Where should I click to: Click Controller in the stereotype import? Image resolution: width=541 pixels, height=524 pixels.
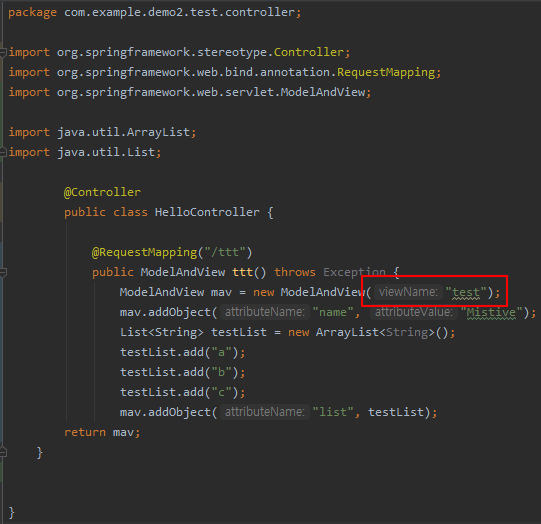[308, 52]
